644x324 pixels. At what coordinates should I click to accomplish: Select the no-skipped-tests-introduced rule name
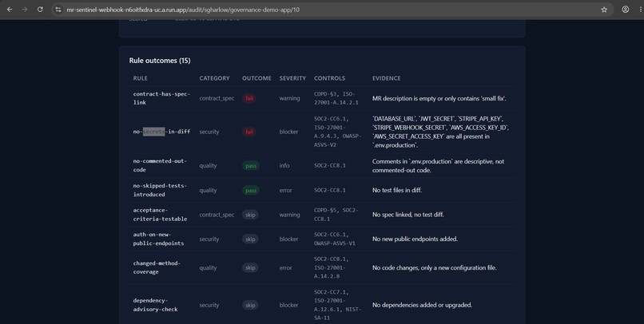160,190
